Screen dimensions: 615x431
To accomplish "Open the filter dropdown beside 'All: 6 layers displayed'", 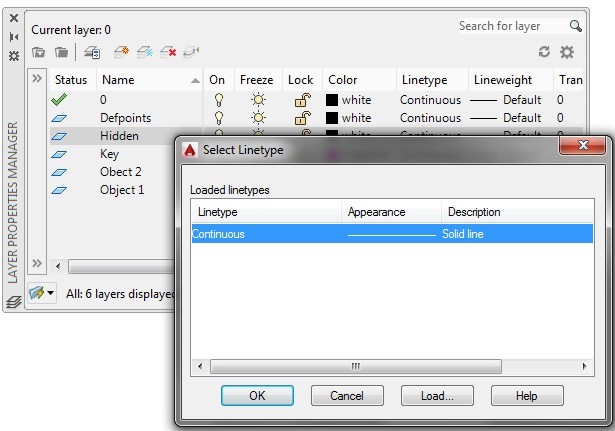I will 43,294.
